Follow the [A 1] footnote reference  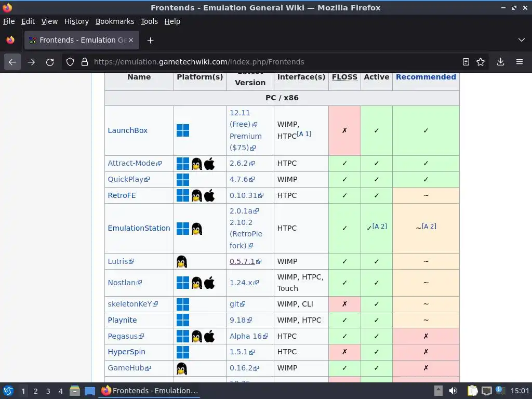[303, 134]
